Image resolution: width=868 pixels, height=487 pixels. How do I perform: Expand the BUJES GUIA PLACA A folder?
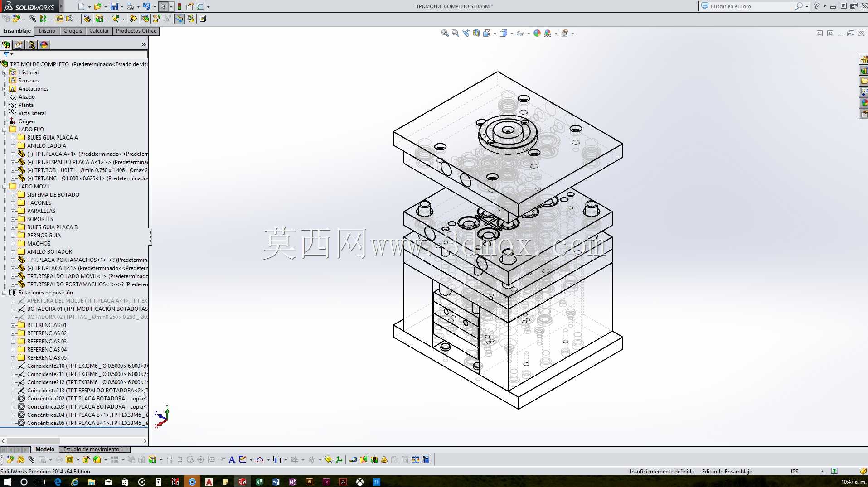(x=13, y=138)
